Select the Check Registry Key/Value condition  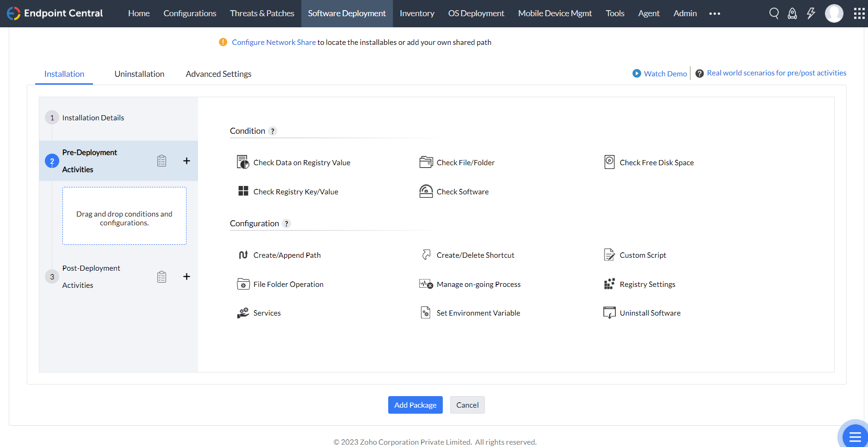pyautogui.click(x=296, y=191)
